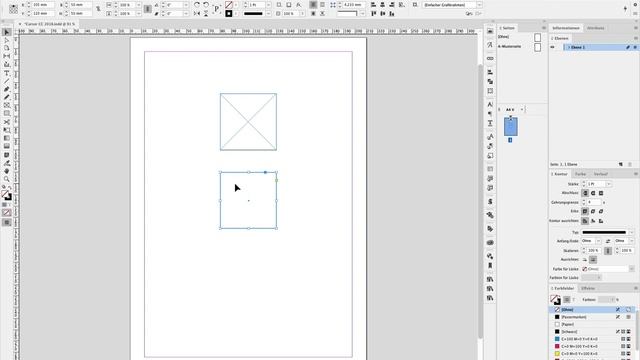This screenshot has width=640, height=360.
Task: Select the Zoom magnifier tool
Action: [7, 179]
